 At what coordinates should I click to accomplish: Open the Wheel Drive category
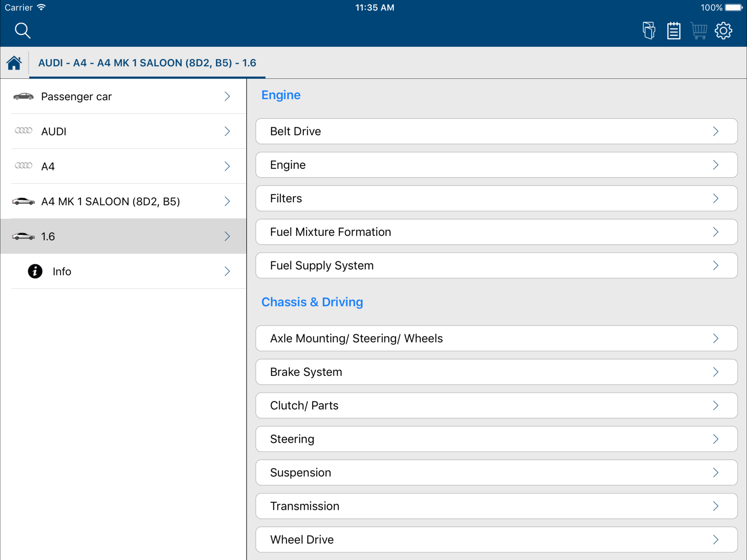tap(497, 540)
